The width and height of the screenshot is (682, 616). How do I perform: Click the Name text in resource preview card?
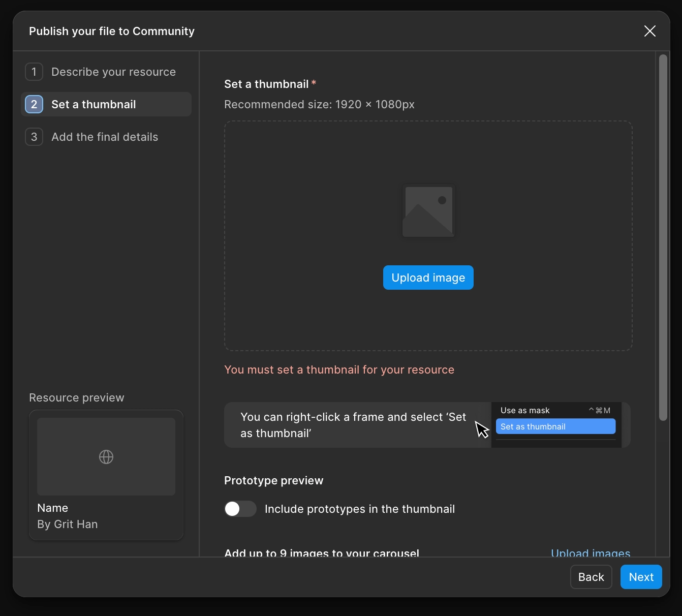point(53,508)
